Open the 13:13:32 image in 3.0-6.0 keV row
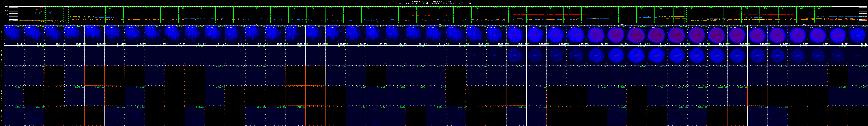This screenshot has height=126, width=868. click(718, 35)
